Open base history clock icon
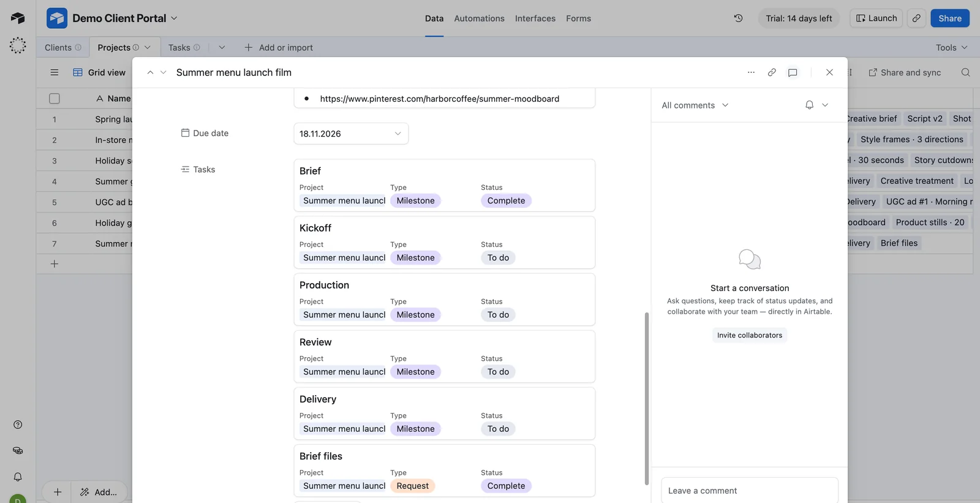980x503 pixels. (738, 18)
